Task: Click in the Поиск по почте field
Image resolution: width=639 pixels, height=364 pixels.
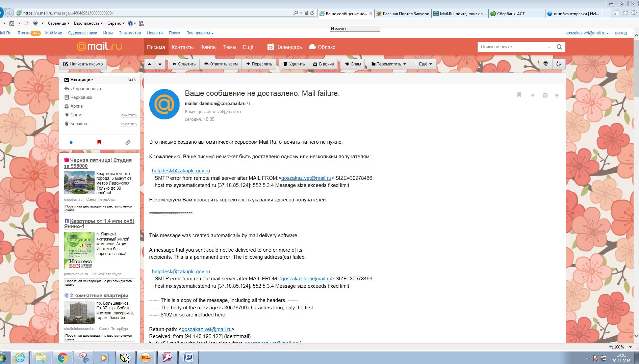Action: (512, 47)
